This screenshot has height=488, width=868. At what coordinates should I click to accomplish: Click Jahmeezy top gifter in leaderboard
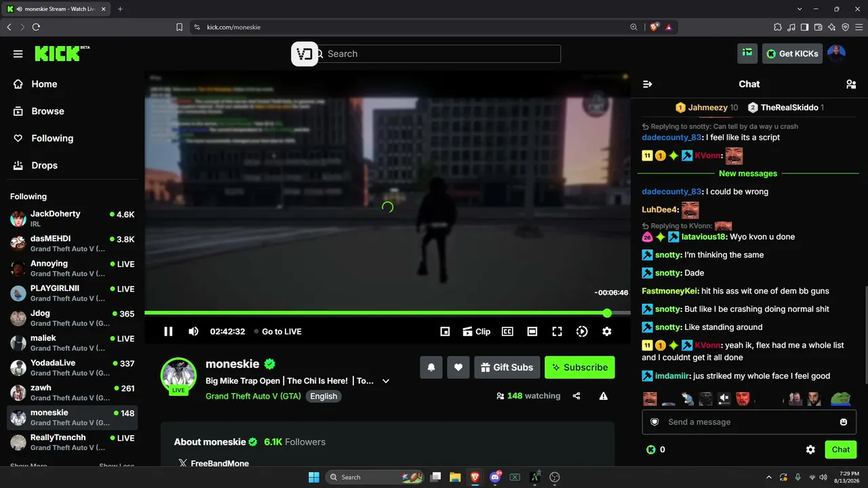707,108
